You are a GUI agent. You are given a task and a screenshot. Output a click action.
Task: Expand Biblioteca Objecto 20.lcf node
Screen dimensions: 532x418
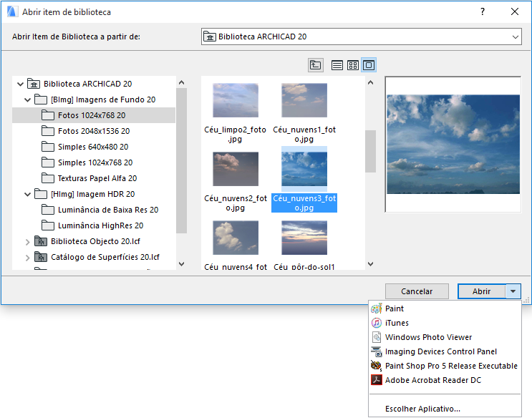27,242
